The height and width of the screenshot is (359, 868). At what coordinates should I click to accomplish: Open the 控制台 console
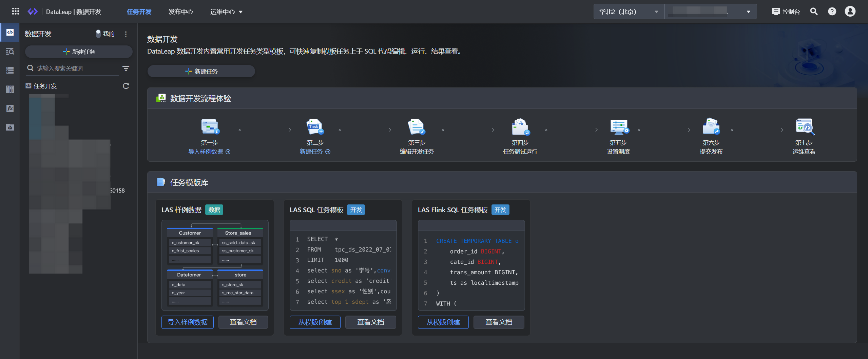point(786,12)
